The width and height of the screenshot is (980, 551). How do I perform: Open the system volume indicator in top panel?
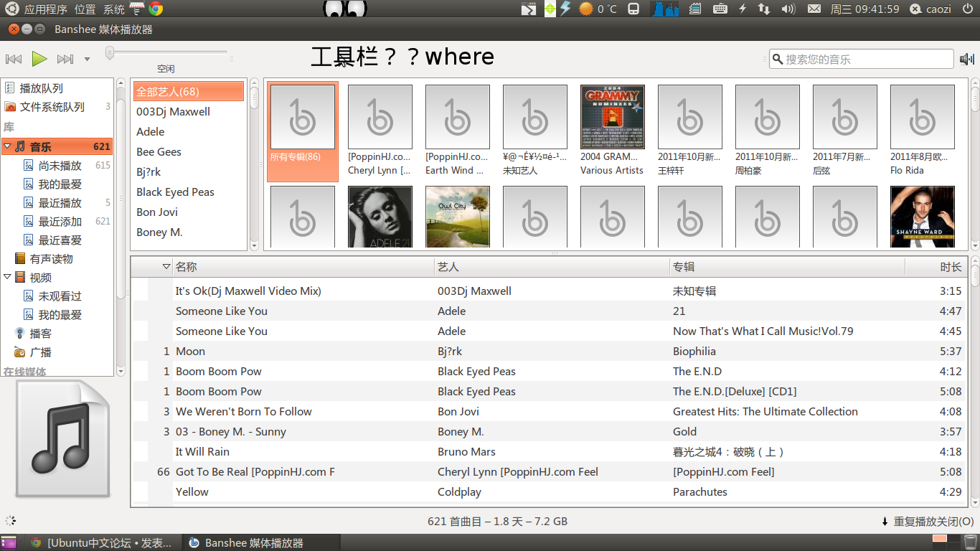(788, 9)
